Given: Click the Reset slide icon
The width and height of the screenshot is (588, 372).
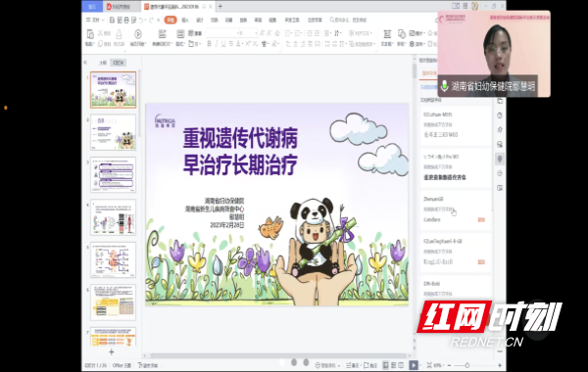Looking at the screenshot, I should (191, 33).
